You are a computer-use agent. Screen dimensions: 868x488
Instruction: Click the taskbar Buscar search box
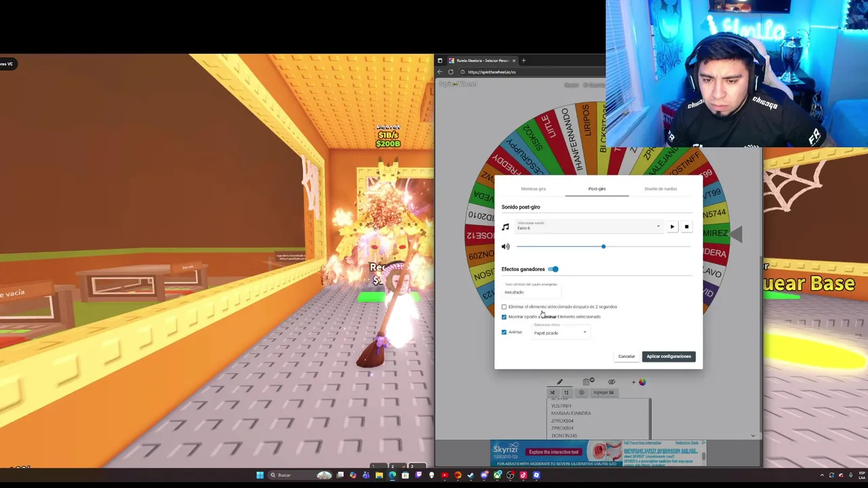coord(299,475)
